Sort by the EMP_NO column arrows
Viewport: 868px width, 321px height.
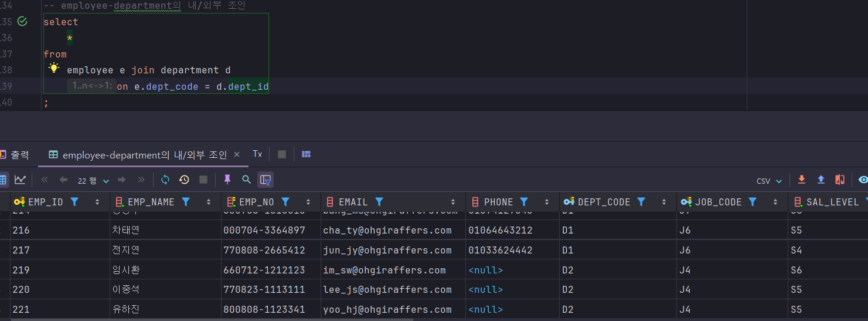pos(308,202)
